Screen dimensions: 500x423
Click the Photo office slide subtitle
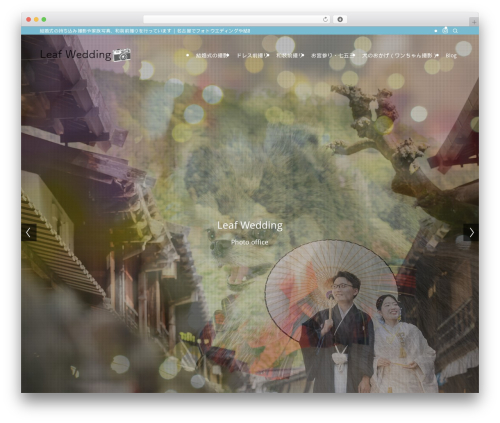pos(250,242)
